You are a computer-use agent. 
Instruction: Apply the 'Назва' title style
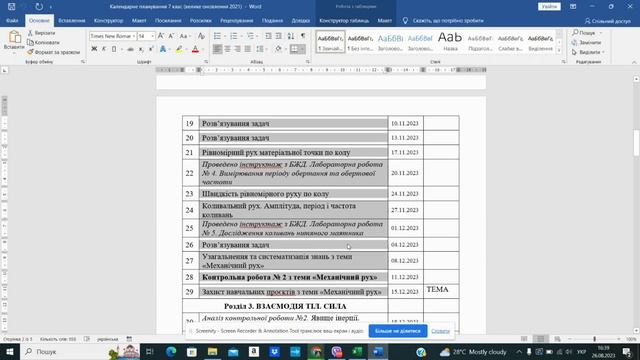pyautogui.click(x=450, y=41)
